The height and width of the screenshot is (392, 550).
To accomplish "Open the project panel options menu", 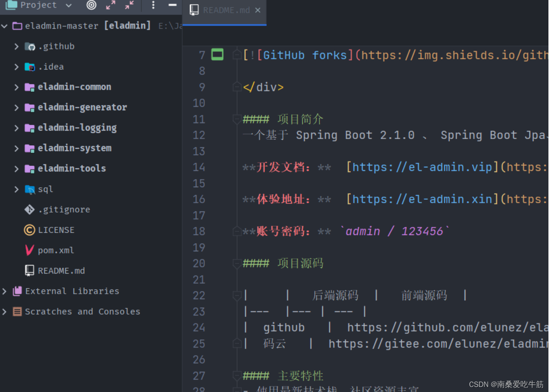I will [153, 5].
